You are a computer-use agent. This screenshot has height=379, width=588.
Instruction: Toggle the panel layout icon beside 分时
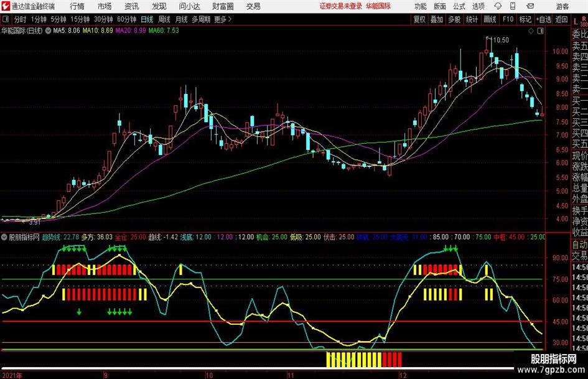(x=6, y=19)
